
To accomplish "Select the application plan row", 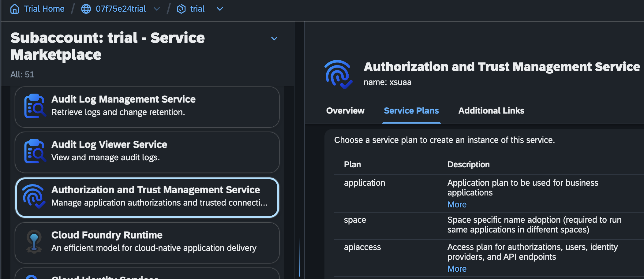I will click(489, 193).
